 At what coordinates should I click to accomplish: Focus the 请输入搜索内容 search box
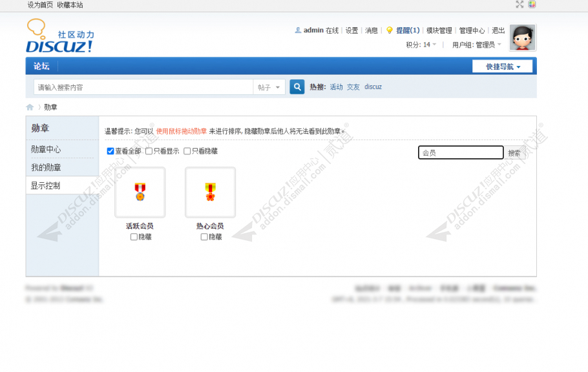pyautogui.click(x=143, y=87)
